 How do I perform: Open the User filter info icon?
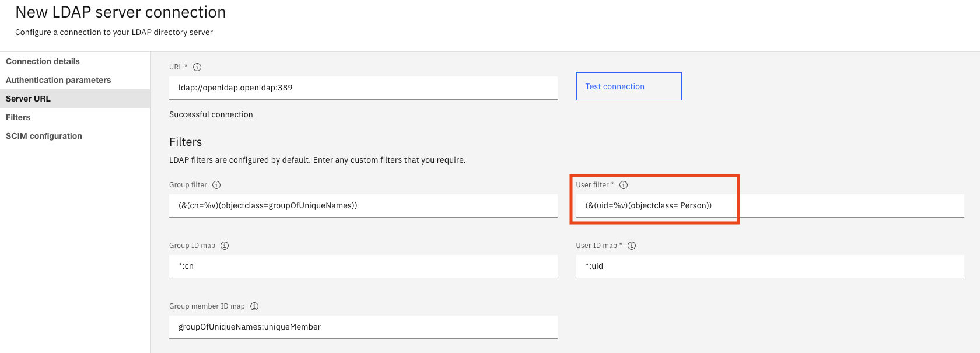pos(624,185)
